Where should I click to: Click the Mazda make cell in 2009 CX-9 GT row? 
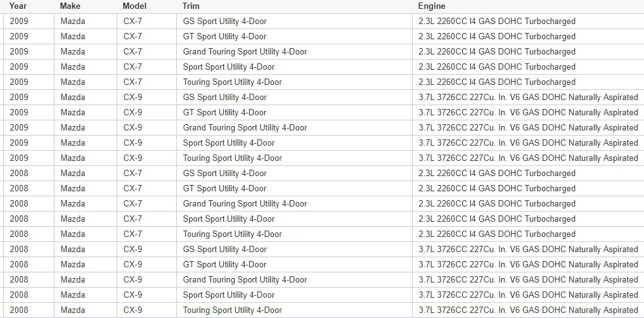point(86,112)
